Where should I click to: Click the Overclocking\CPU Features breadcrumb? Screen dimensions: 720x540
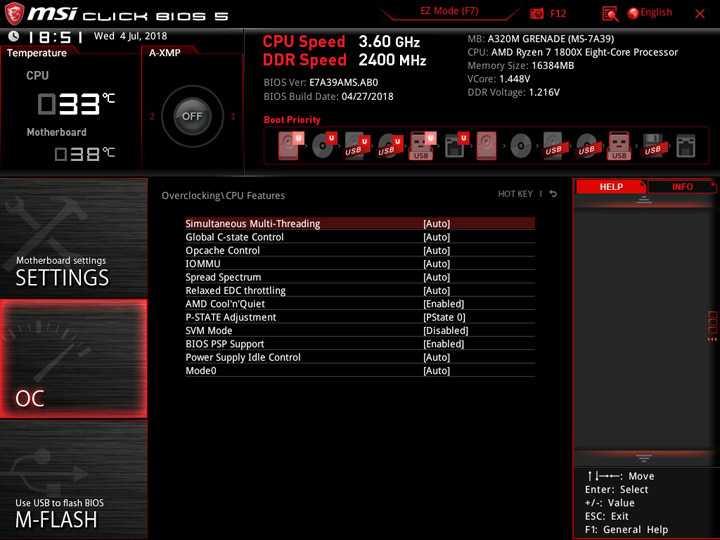223,196
